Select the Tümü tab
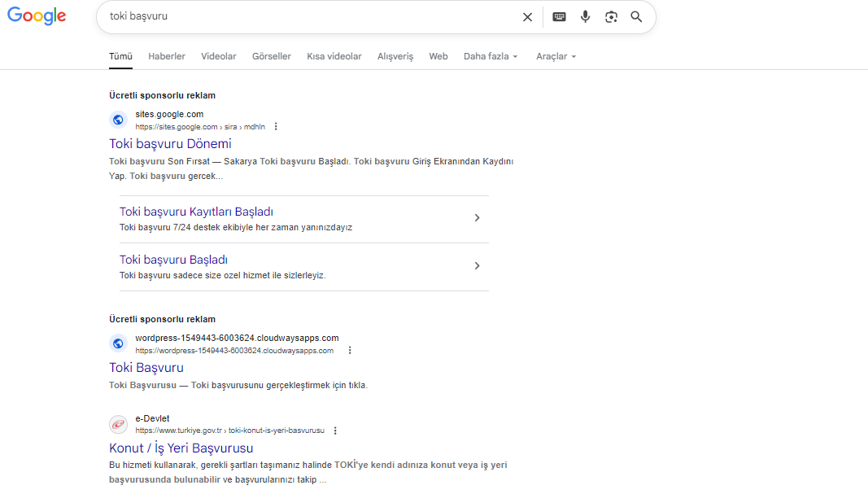Image resolution: width=868 pixels, height=494 pixels. tap(120, 56)
